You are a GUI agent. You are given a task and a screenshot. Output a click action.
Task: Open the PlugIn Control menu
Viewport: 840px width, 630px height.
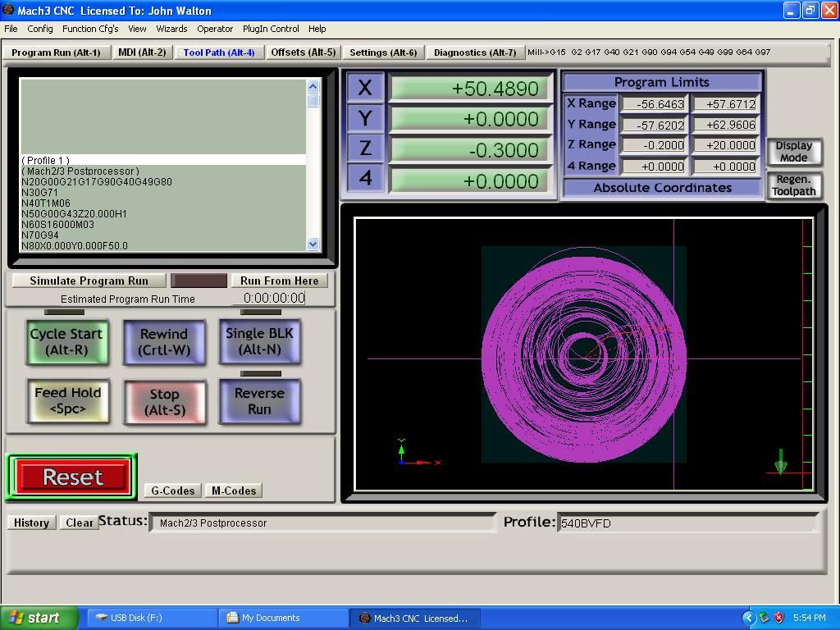(x=271, y=29)
